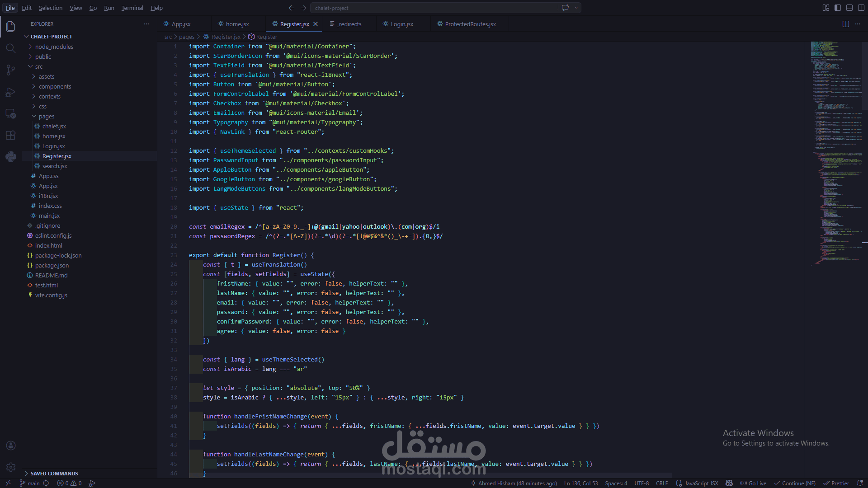Open the Remote Explorer activity bar icon
Viewport: 868px width, 488px height.
tap(11, 113)
